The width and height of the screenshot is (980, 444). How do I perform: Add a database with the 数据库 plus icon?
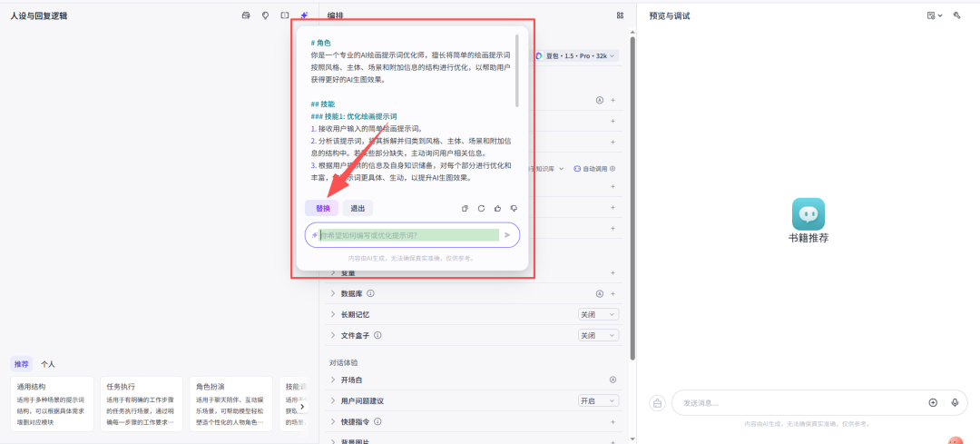(x=612, y=293)
